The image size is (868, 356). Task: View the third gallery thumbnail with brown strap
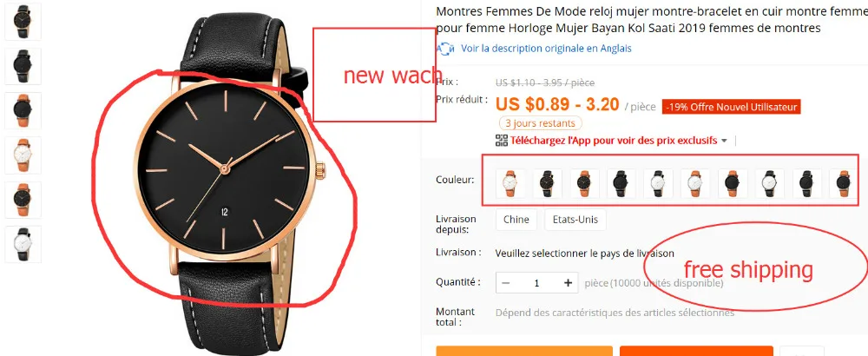coord(23,111)
